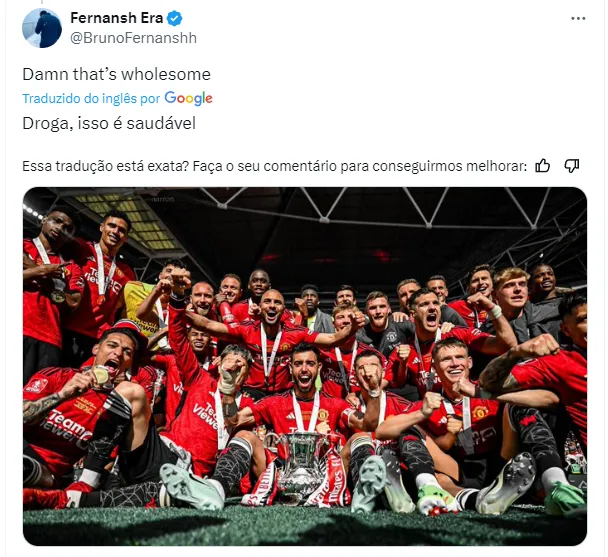This screenshot has width=608, height=557.
Task: Click the grass at bottom of photo
Action: click(305, 526)
